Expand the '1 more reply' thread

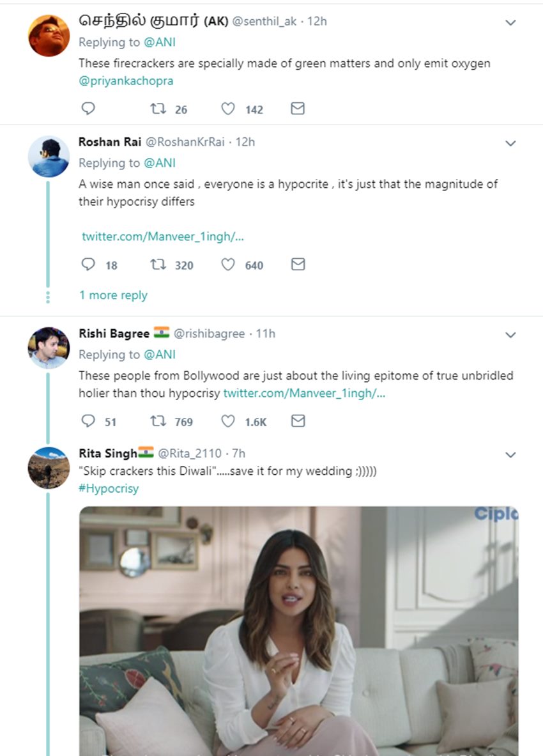coord(113,295)
